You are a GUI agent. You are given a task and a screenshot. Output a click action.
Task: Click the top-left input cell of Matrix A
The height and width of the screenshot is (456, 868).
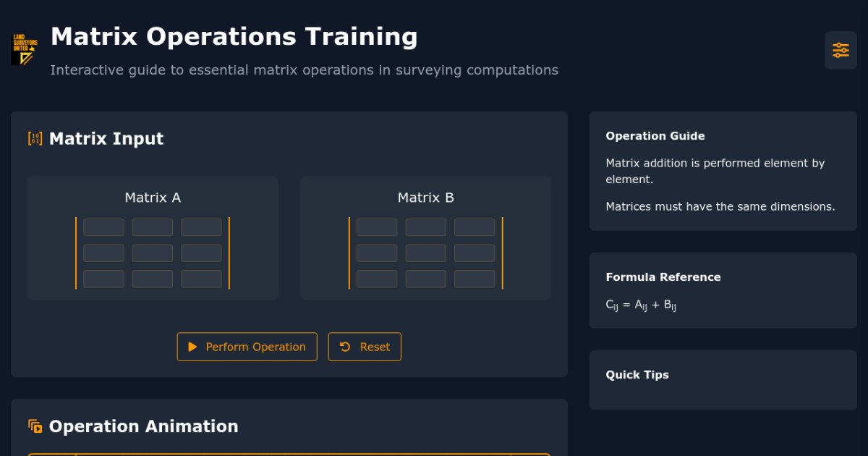pos(103,227)
